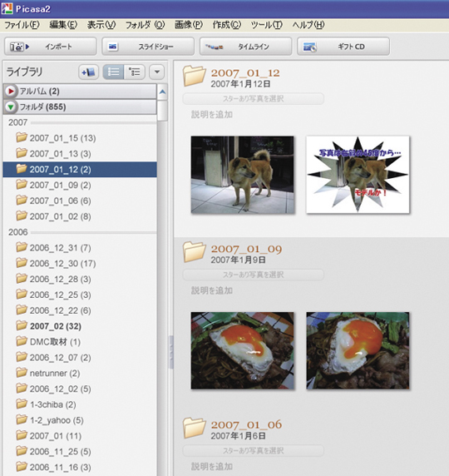Select folder 2007_01_13 (3)
Screen dimensions: 449x476
(80, 154)
